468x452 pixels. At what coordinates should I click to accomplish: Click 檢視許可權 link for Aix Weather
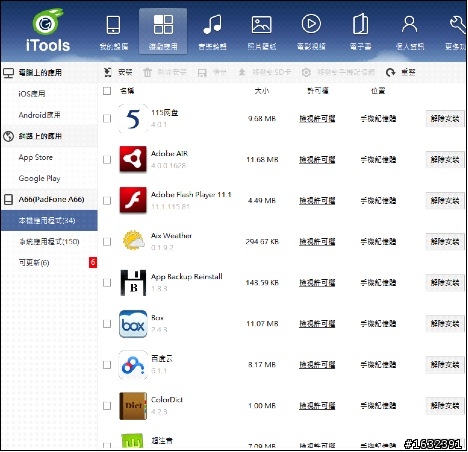[317, 241]
